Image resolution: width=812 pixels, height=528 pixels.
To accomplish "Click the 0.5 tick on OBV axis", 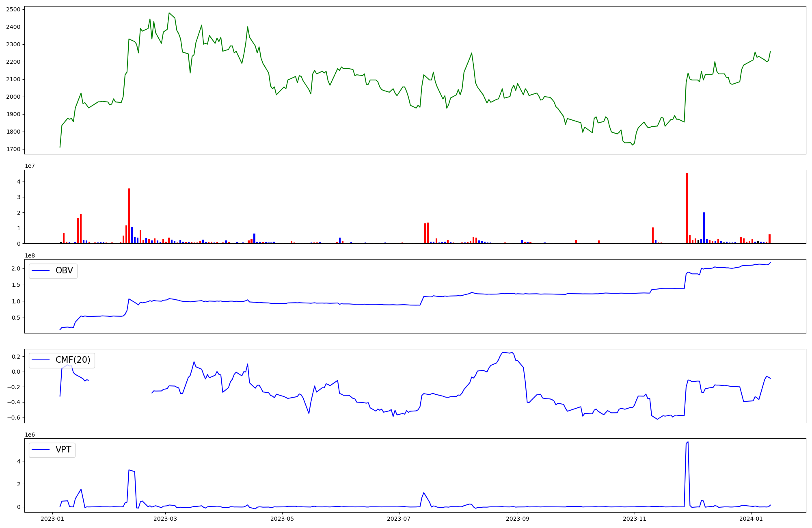I will pyautogui.click(x=16, y=318).
